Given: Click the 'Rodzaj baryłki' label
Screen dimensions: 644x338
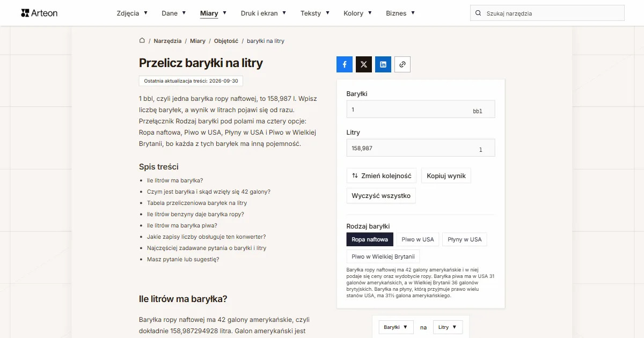Looking at the screenshot, I should [368, 226].
